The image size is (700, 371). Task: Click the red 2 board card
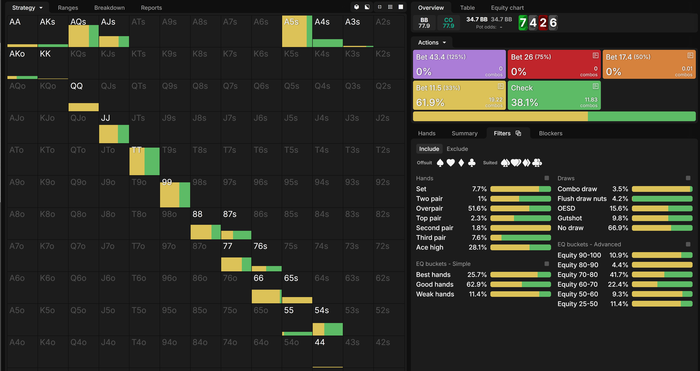(x=543, y=23)
